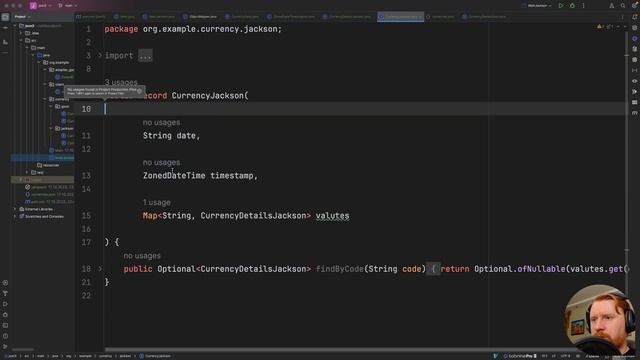640x360 pixels.
Task: Open the Git tool window icon at bottom-left
Action: click(x=5, y=347)
